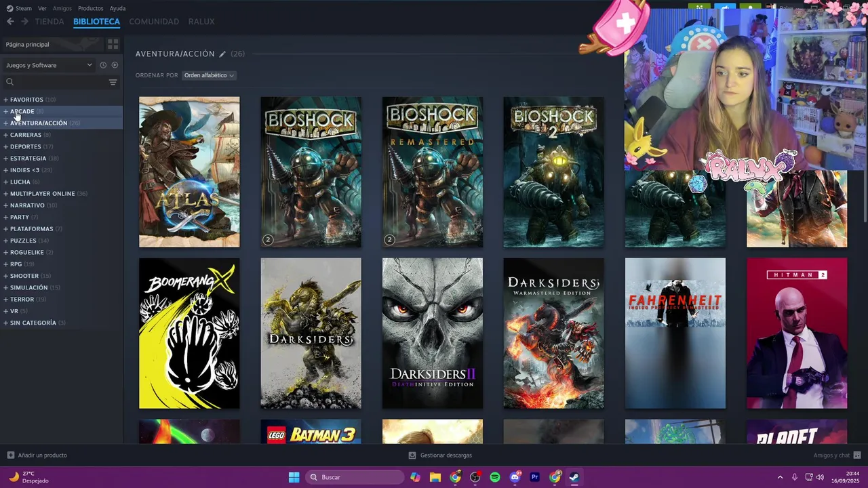Open OBS Studio from the taskbar
This screenshot has width=868, height=488.
pos(475,477)
